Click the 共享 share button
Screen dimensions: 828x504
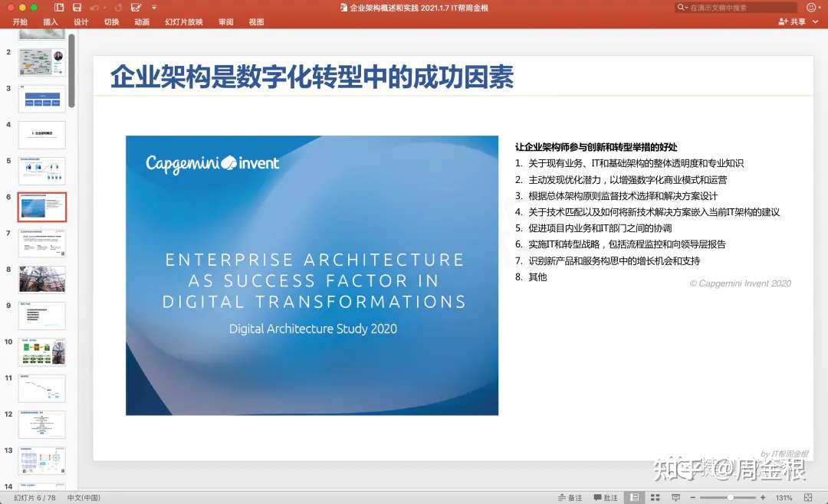(792, 21)
